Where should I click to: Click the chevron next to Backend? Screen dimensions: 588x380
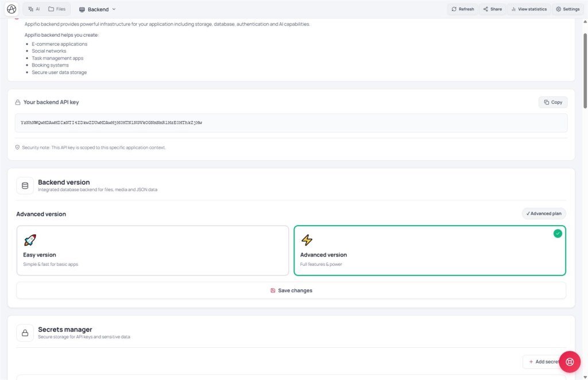pyautogui.click(x=114, y=9)
